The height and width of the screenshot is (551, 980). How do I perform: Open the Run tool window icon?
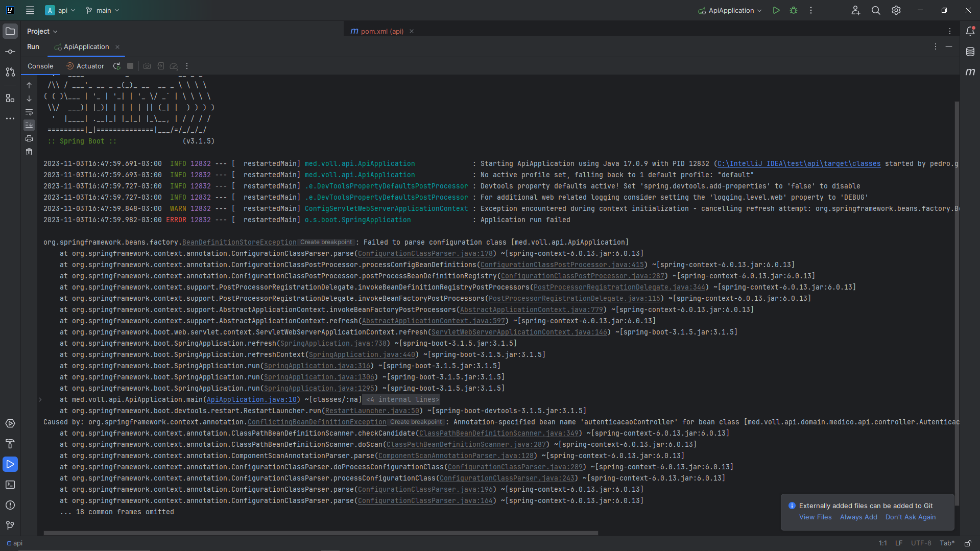[x=10, y=464]
